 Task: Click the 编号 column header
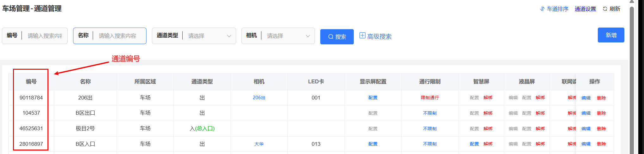click(31, 82)
